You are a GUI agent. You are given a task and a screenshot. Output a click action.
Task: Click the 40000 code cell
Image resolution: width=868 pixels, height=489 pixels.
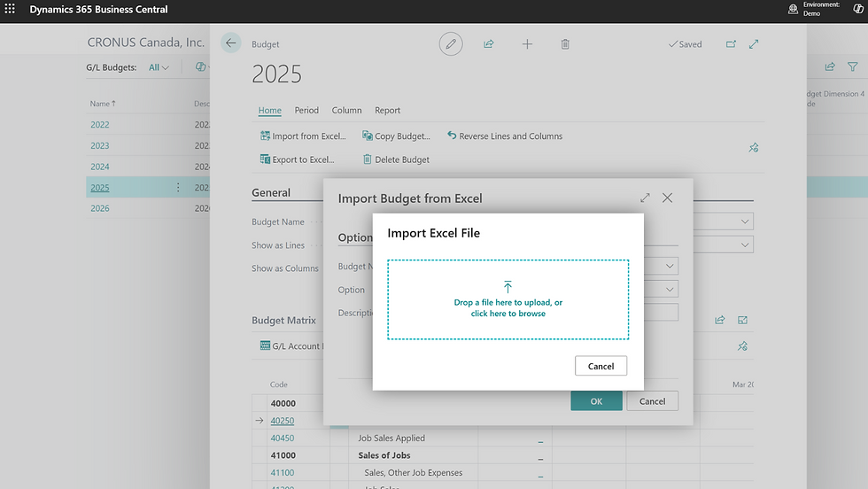283,403
